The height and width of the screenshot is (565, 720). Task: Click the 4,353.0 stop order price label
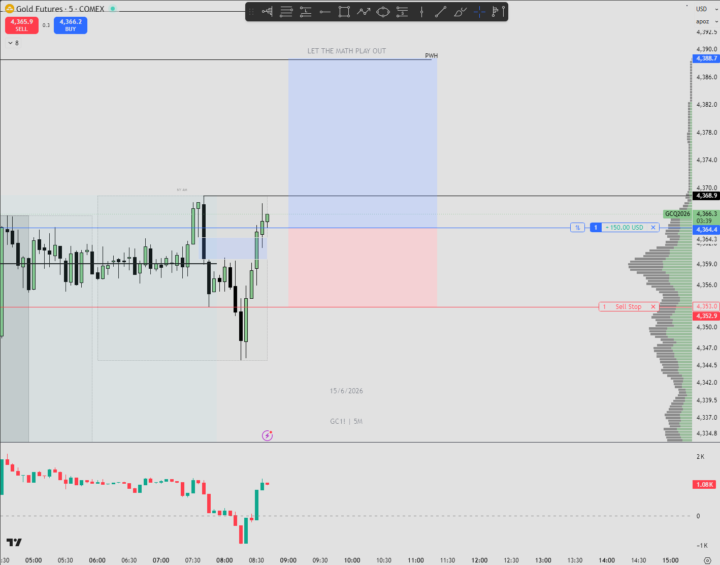pyautogui.click(x=706, y=306)
